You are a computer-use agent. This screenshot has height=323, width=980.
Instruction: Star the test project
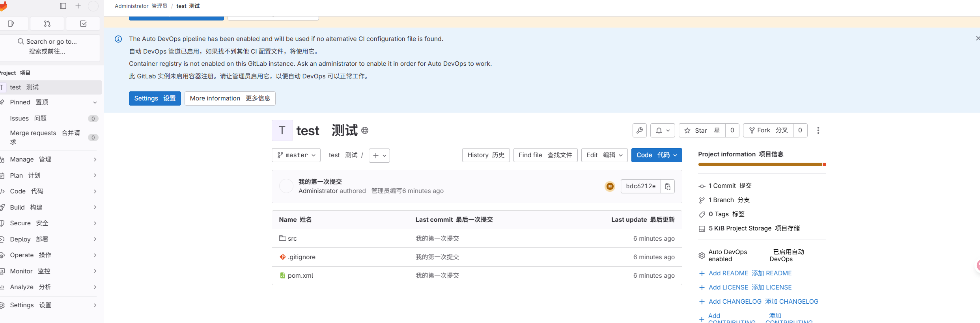click(x=702, y=130)
